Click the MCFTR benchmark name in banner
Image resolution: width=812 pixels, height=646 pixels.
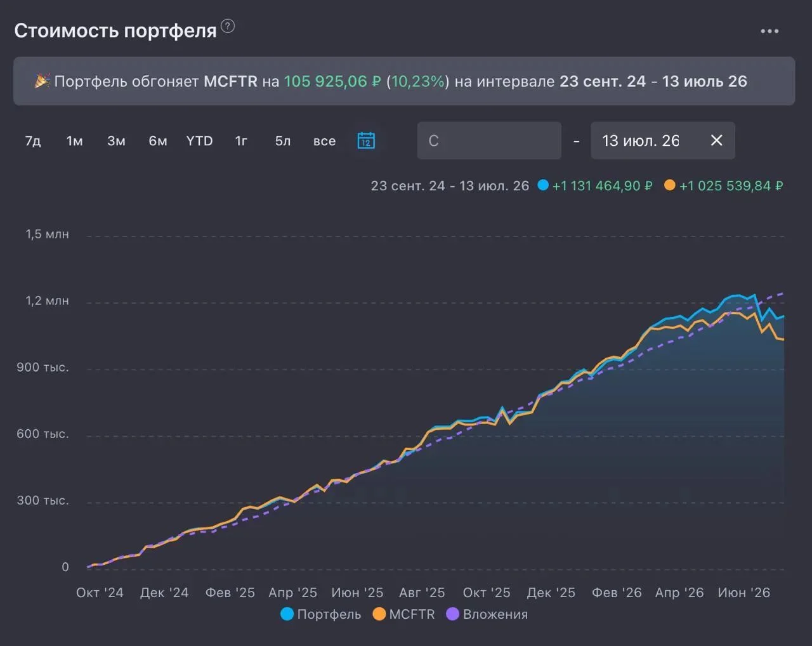click(230, 81)
